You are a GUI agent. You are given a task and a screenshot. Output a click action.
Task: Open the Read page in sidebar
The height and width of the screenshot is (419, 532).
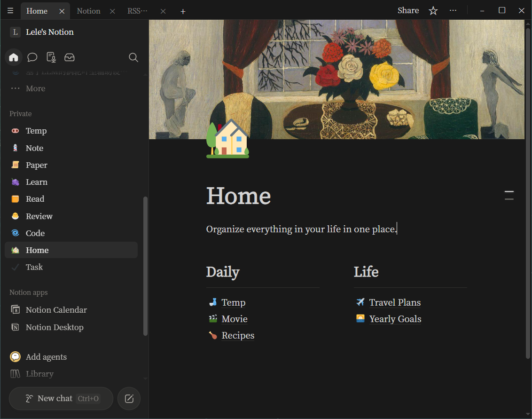pos(71,199)
